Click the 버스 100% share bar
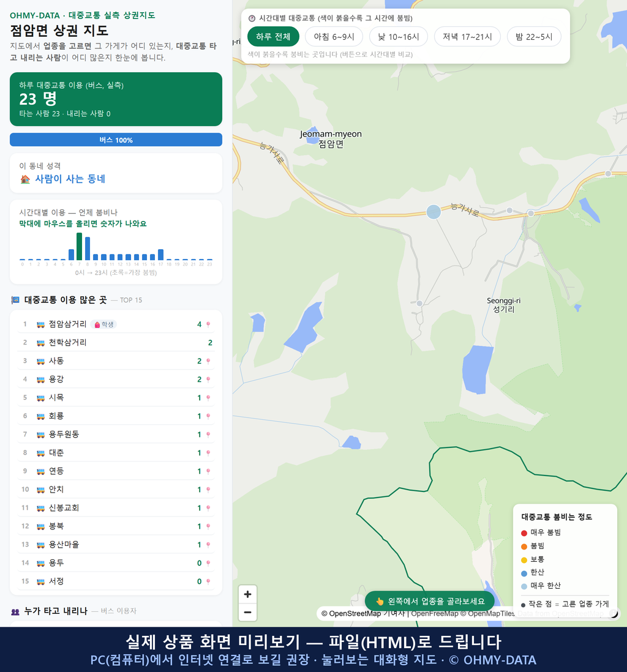Screen dimensions: 627x672 click(116, 140)
